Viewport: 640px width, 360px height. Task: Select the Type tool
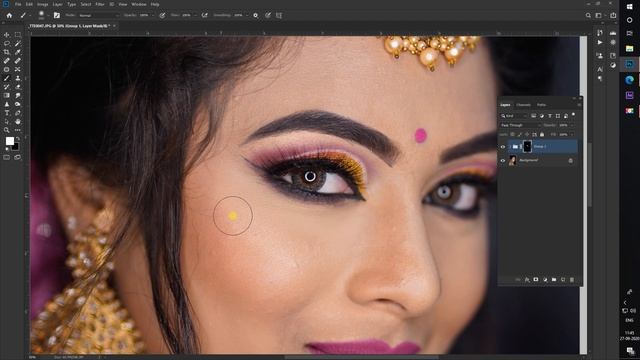pos(7,113)
